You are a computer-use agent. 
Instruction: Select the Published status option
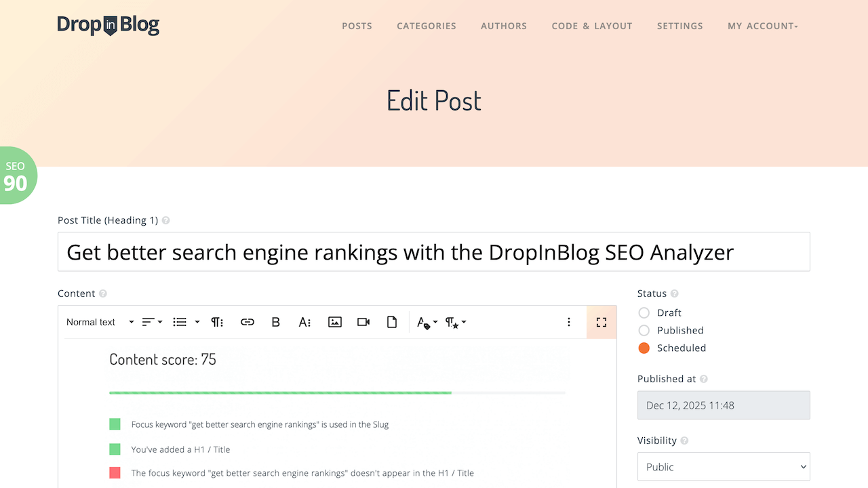(x=644, y=330)
